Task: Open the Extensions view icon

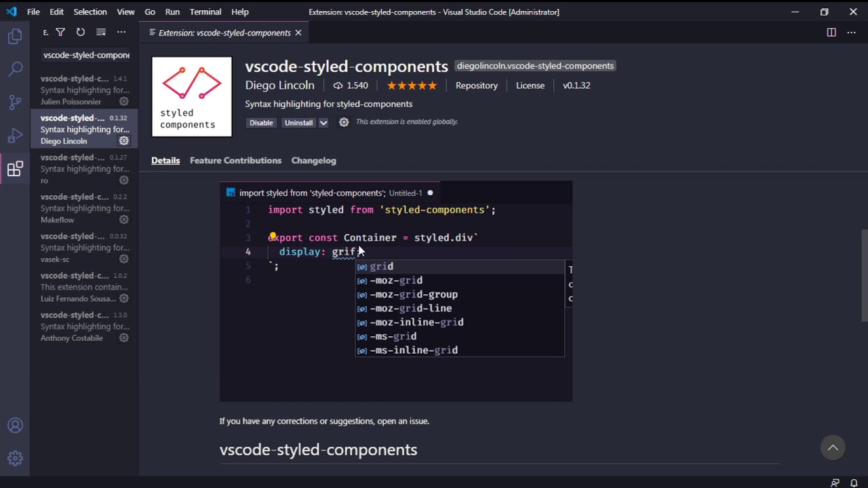Action: coord(15,169)
